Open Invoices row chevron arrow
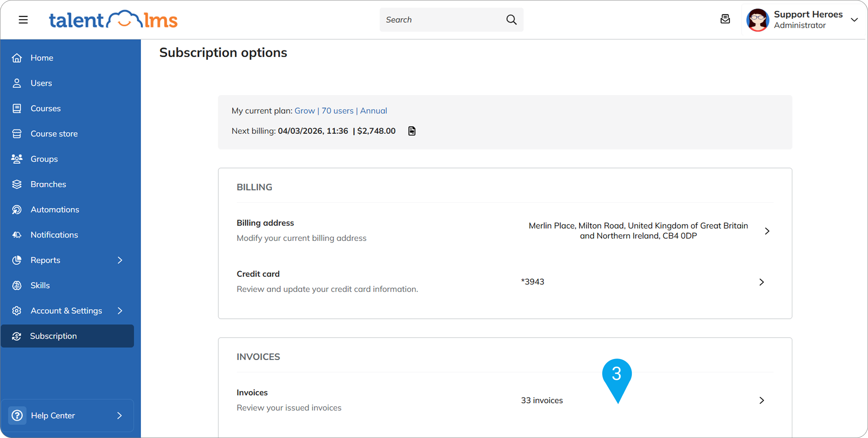 tap(762, 400)
